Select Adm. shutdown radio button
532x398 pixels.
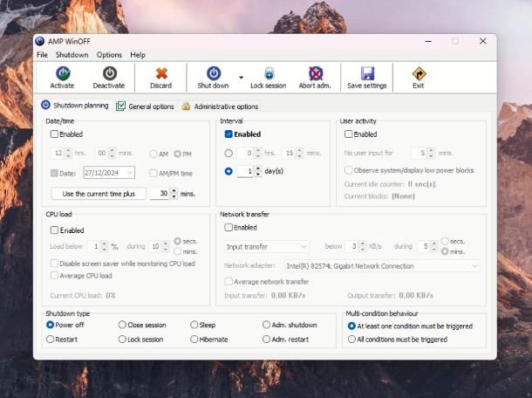pos(266,325)
